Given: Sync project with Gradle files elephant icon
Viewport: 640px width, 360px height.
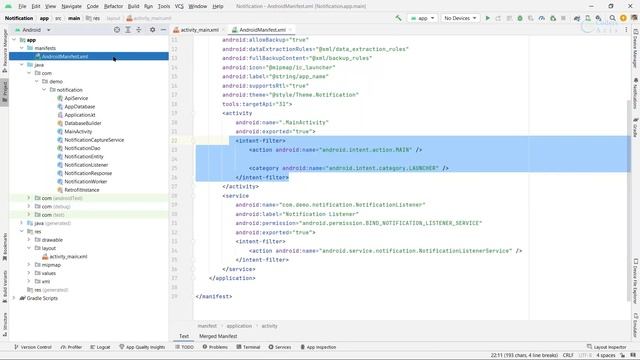Looking at the screenshot, I should (x=577, y=18).
